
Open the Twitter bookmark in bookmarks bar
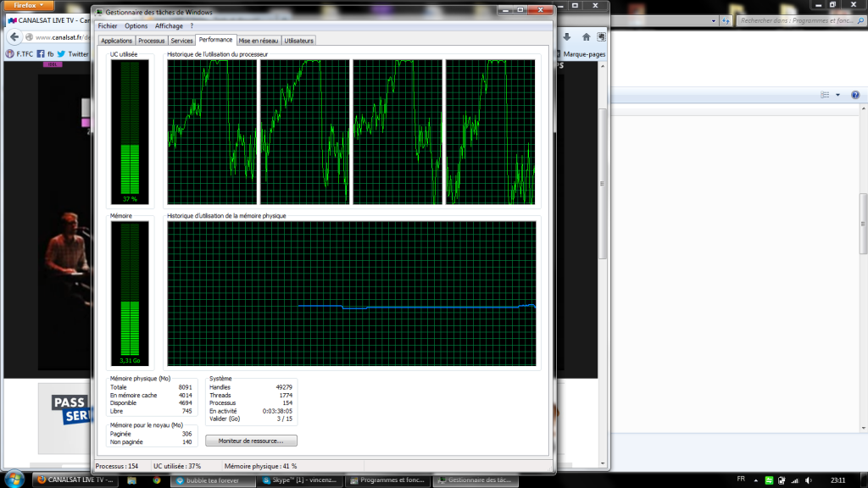click(x=73, y=54)
